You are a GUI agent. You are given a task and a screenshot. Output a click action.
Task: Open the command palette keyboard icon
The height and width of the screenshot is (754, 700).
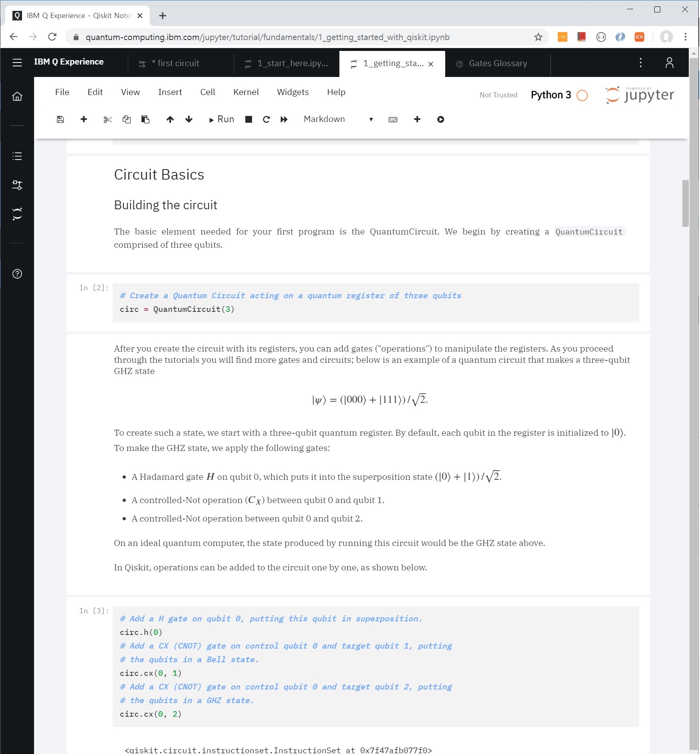393,119
